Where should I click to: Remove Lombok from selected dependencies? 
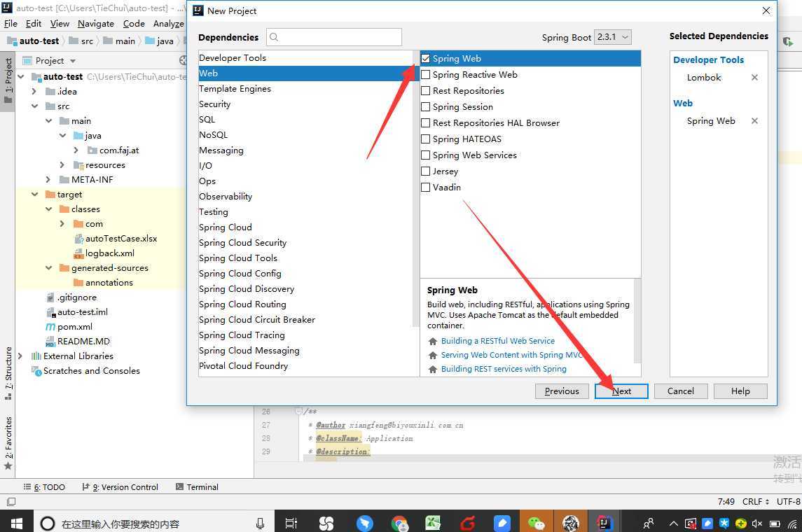pyautogui.click(x=754, y=77)
